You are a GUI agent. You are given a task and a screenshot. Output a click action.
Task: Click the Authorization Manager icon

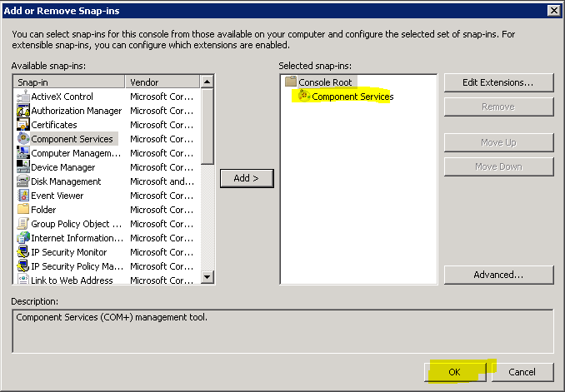(23, 111)
